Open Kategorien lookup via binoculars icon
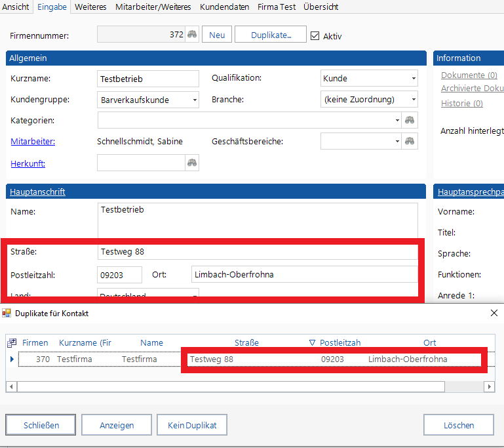 410,120
